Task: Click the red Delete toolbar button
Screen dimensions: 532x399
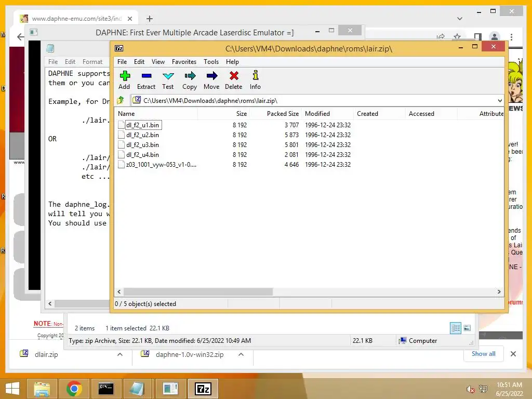Action: 234,81
